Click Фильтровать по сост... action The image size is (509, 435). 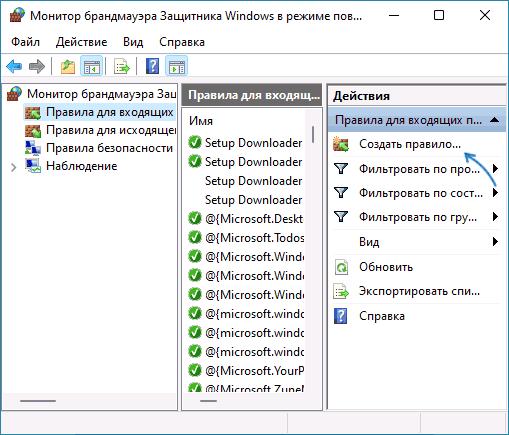(x=421, y=193)
